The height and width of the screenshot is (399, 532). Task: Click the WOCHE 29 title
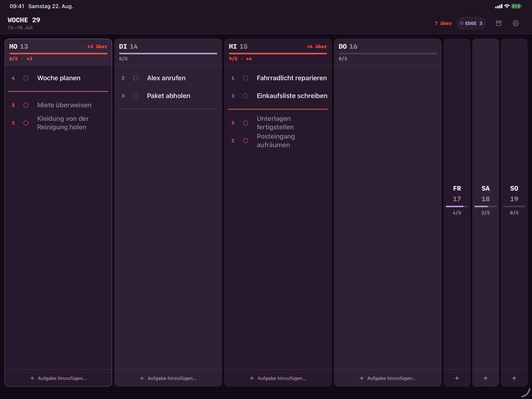tap(24, 20)
